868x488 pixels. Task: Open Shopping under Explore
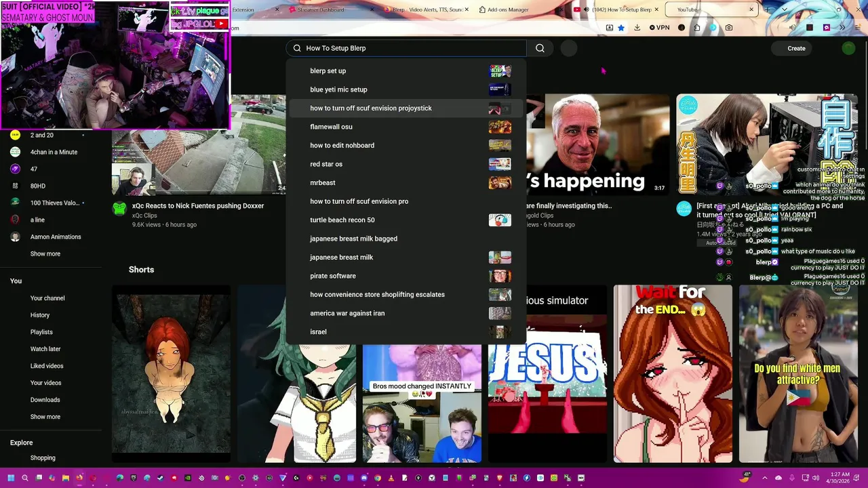[43, 457]
